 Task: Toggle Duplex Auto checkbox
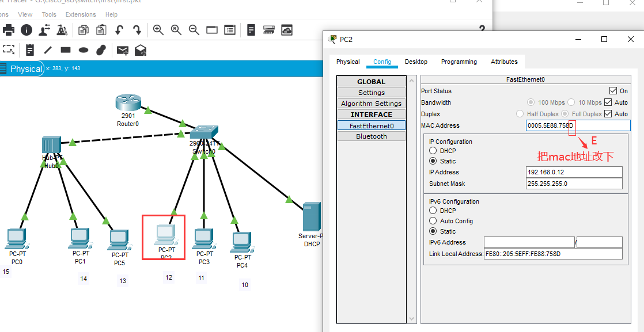608,114
